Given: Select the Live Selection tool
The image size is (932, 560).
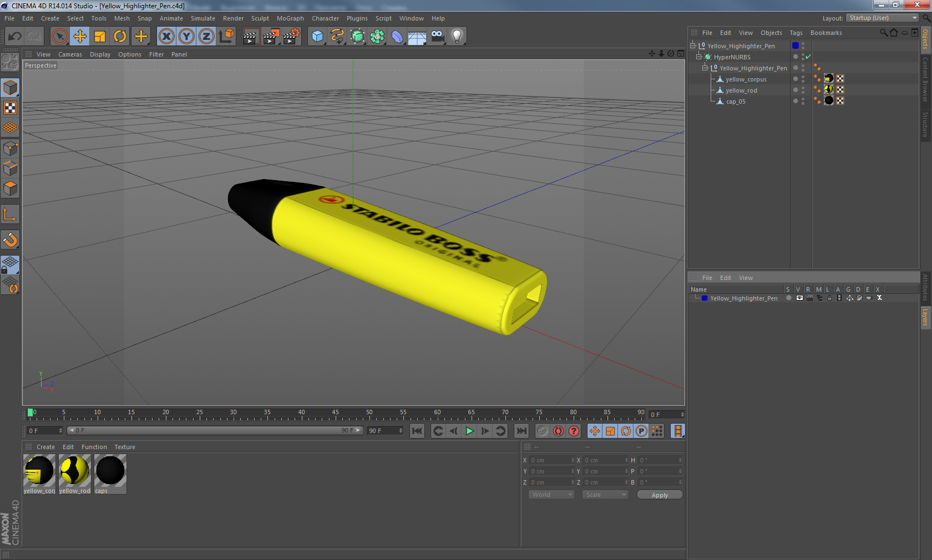Looking at the screenshot, I should (x=59, y=37).
